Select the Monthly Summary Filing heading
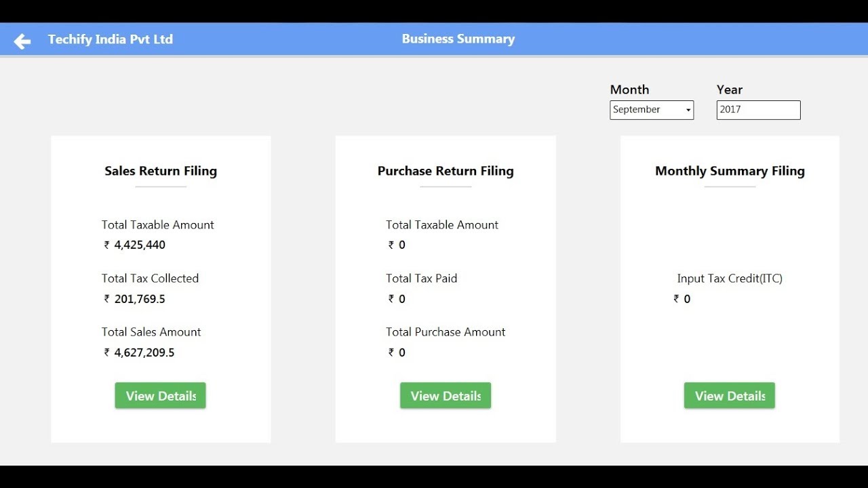The image size is (868, 488). tap(730, 171)
